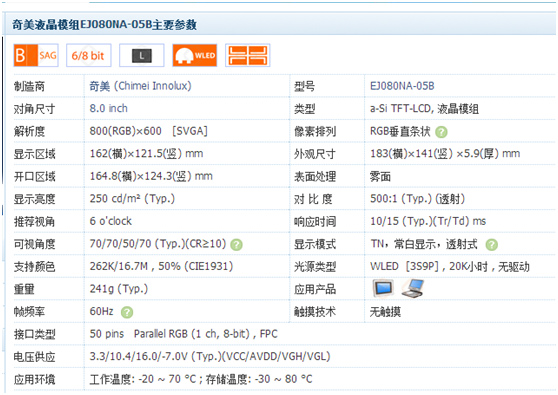Image resolution: width=558 pixels, height=395 pixels.
Task: Select the a-Si TFT-LCD, 液晶模组 type value
Action: pyautogui.click(x=424, y=109)
